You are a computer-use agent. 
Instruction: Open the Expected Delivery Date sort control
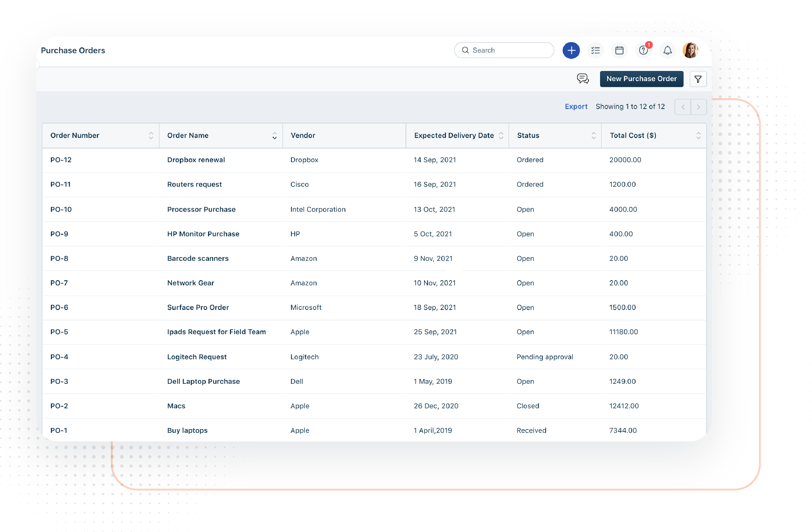pos(501,135)
